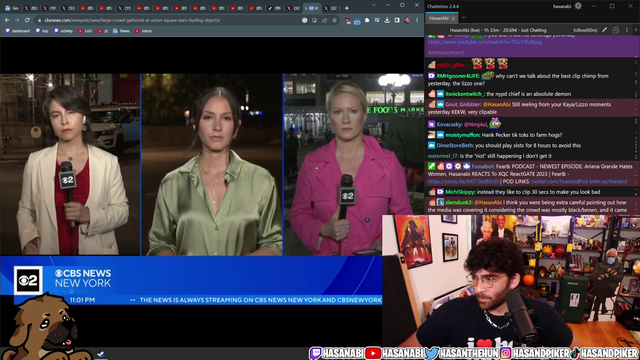Bookmark this page with star icon
This screenshot has height=360, width=640.
click(x=334, y=20)
